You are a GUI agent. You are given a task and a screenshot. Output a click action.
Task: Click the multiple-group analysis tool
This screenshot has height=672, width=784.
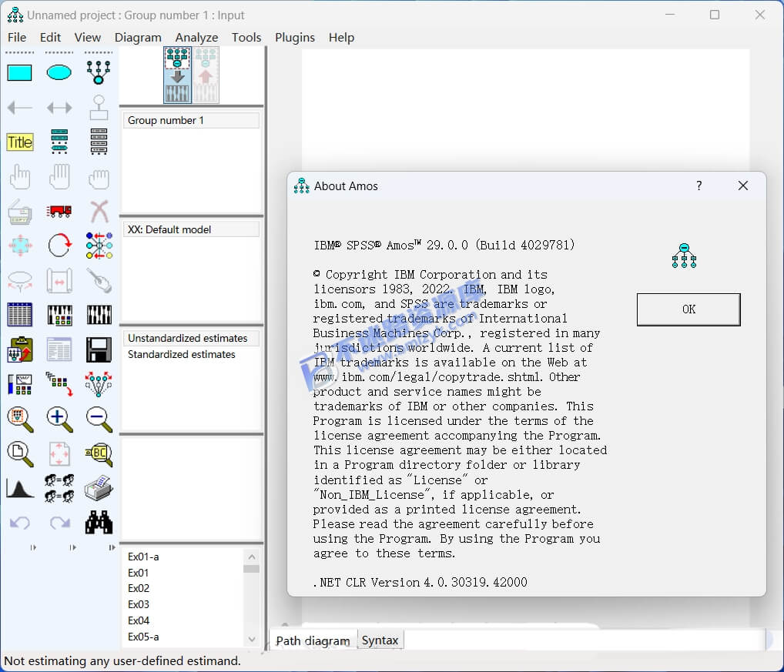coord(59,488)
